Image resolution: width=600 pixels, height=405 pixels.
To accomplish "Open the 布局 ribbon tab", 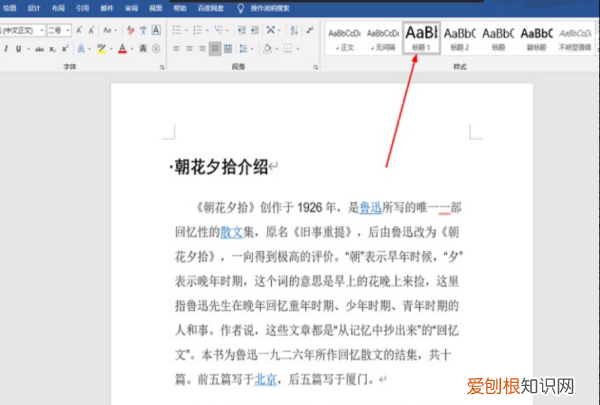I will [x=58, y=8].
